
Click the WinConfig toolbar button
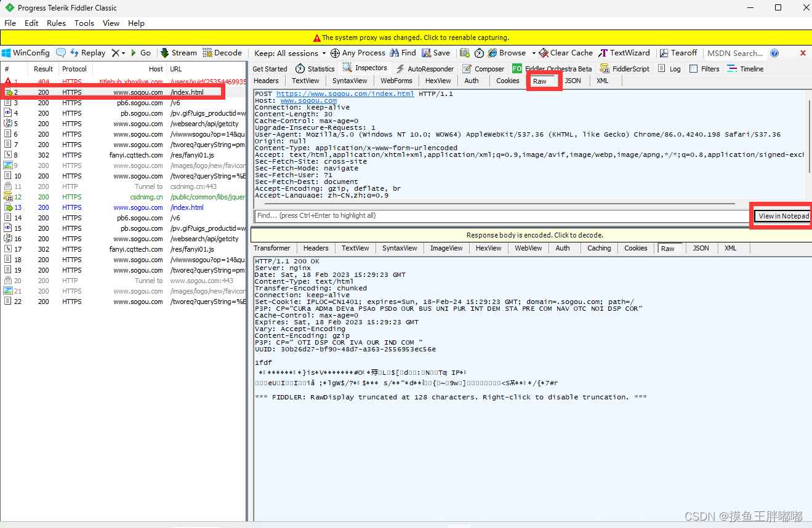click(x=25, y=53)
